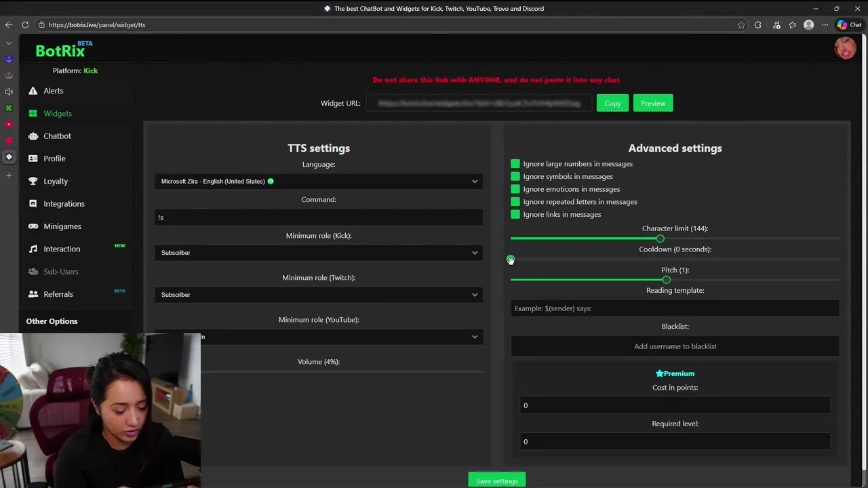This screenshot has width=868, height=488.
Task: Adjust the Character limit slider handle
Action: point(660,239)
